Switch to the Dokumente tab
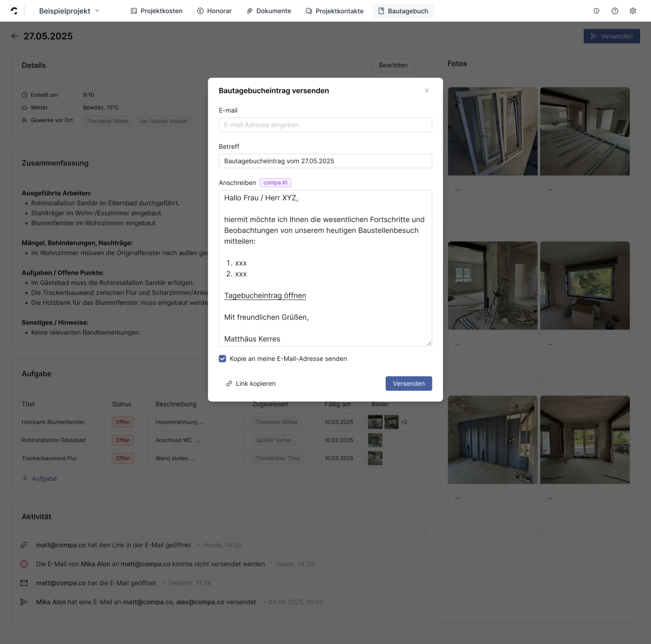The width and height of the screenshot is (651, 644). coord(269,11)
